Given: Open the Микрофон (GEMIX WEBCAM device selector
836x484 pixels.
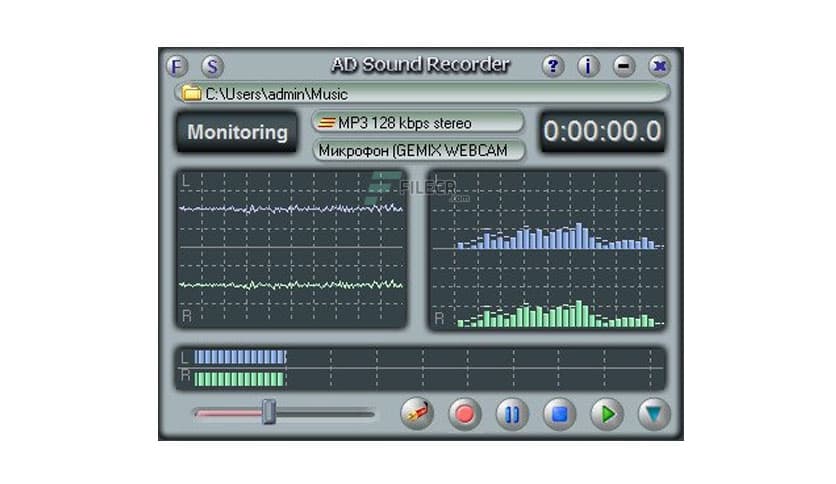Looking at the screenshot, I should coord(419,150).
